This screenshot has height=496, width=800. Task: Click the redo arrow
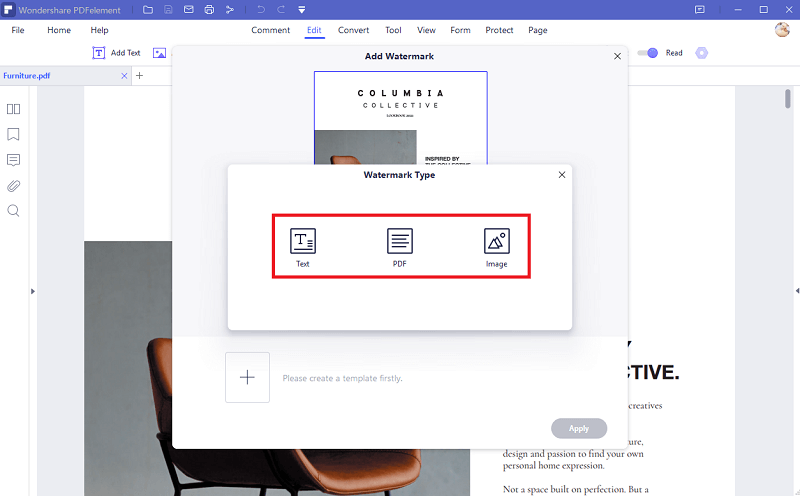(281, 10)
